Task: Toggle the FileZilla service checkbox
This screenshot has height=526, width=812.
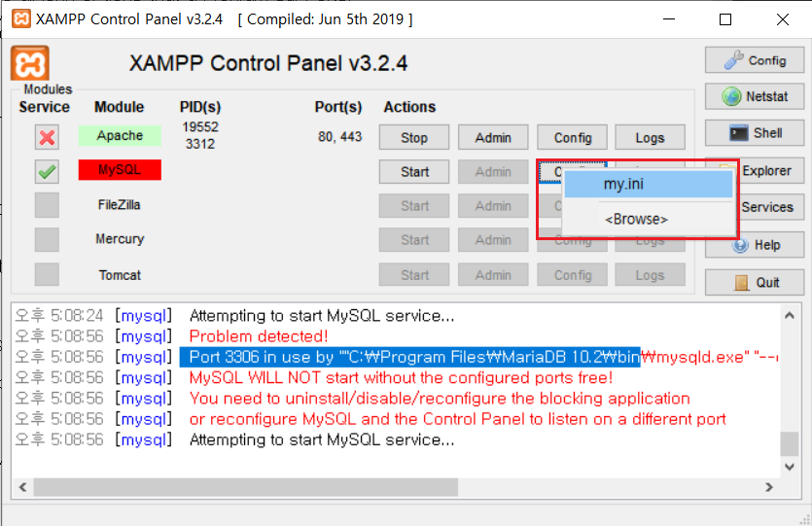Action: tap(47, 205)
